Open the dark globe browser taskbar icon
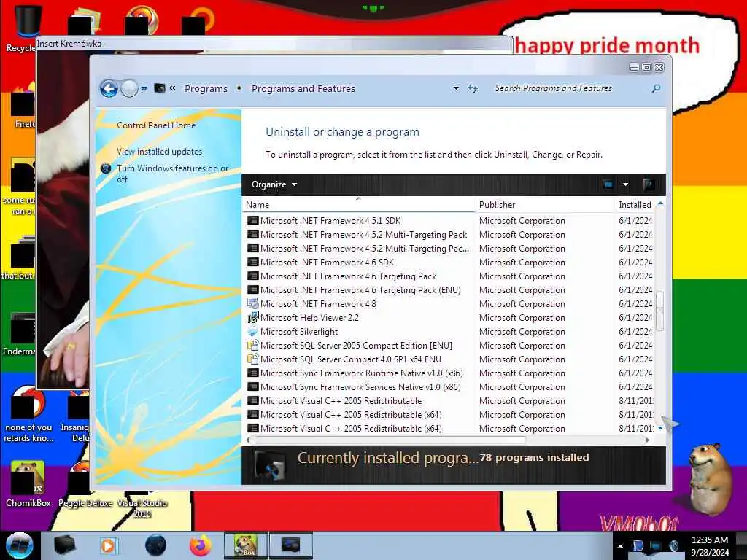The width and height of the screenshot is (747, 560). (x=156, y=545)
